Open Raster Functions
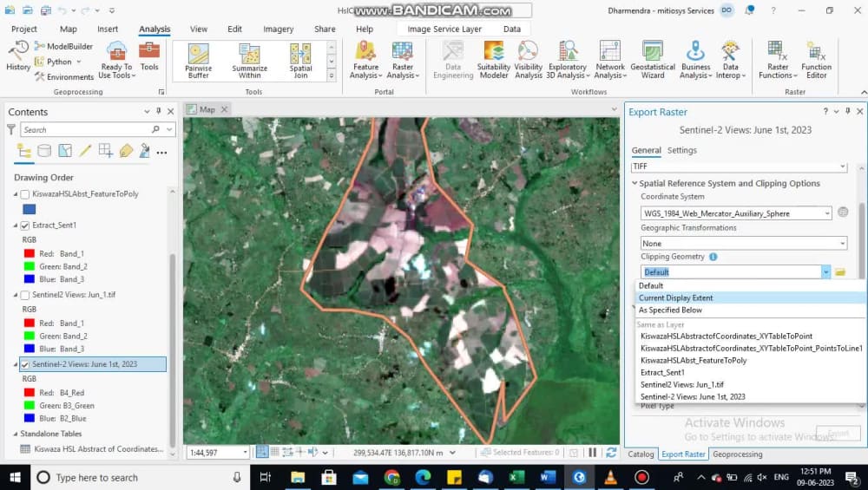 pos(777,60)
